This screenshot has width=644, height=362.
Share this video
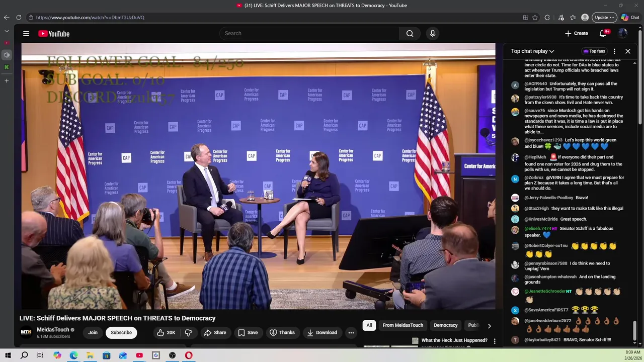tap(215, 332)
